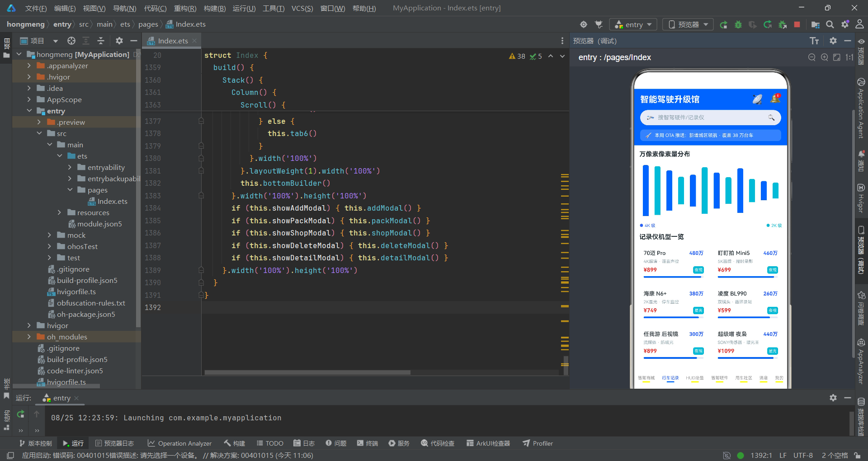Select module.json5 in project tree
The width and height of the screenshot is (868, 461).
coord(95,224)
